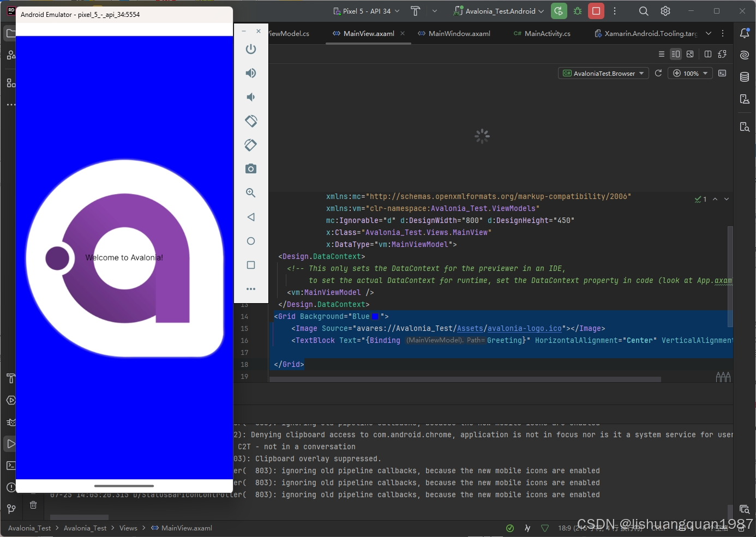Activate the emulator zoom magnifier icon

pos(251,193)
